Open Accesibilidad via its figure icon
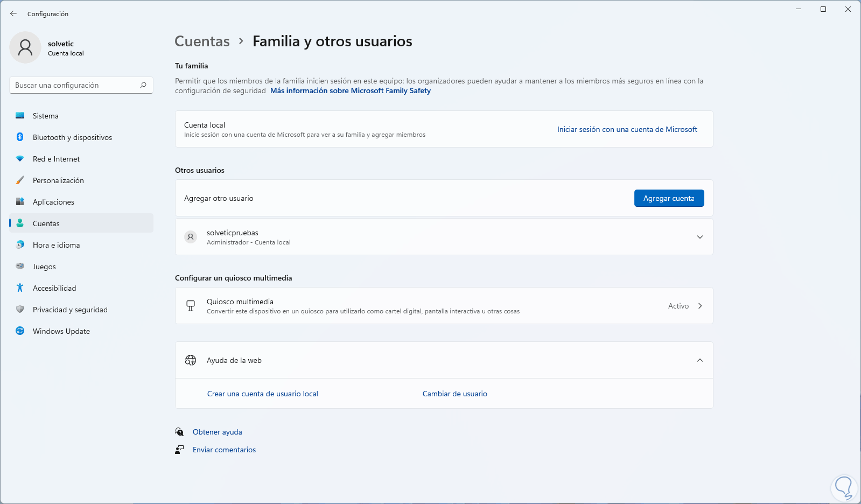The height and width of the screenshot is (504, 861). (x=20, y=288)
